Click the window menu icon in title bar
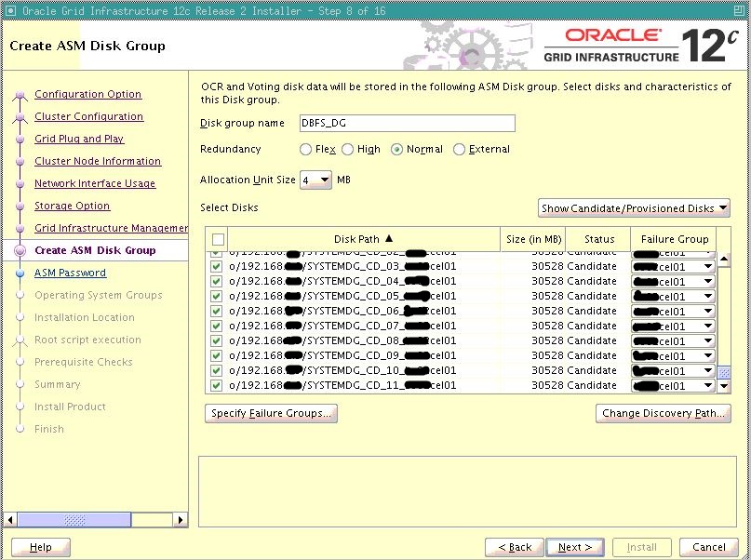Image resolution: width=751 pixels, height=560 pixels. (10, 10)
